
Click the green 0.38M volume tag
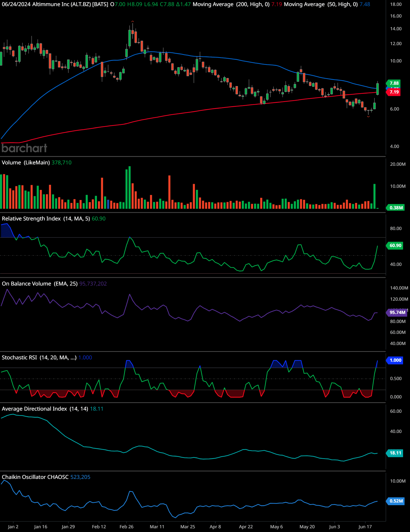coord(396,208)
